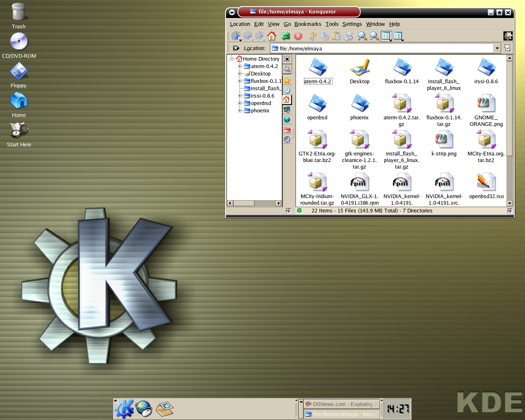Image resolution: width=525 pixels, height=420 pixels.
Task: Toggle link-view checkbox in main status bar
Action: (x=510, y=211)
